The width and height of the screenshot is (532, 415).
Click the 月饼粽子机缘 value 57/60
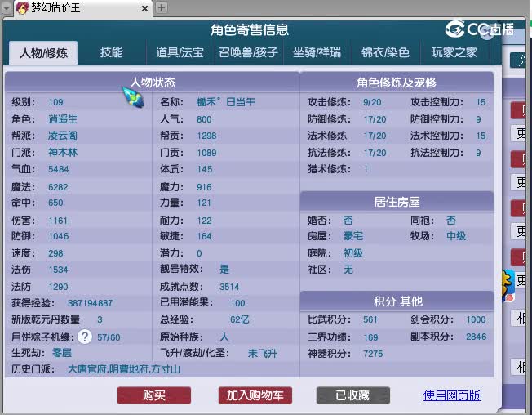point(109,337)
